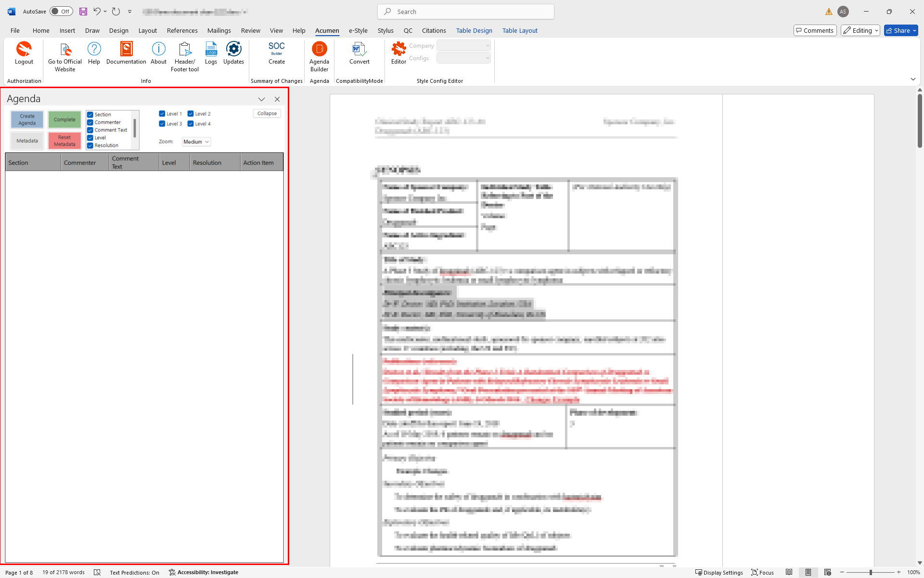Switch to the Citations tab
Viewport: 924px width, 578px height.
(x=434, y=30)
